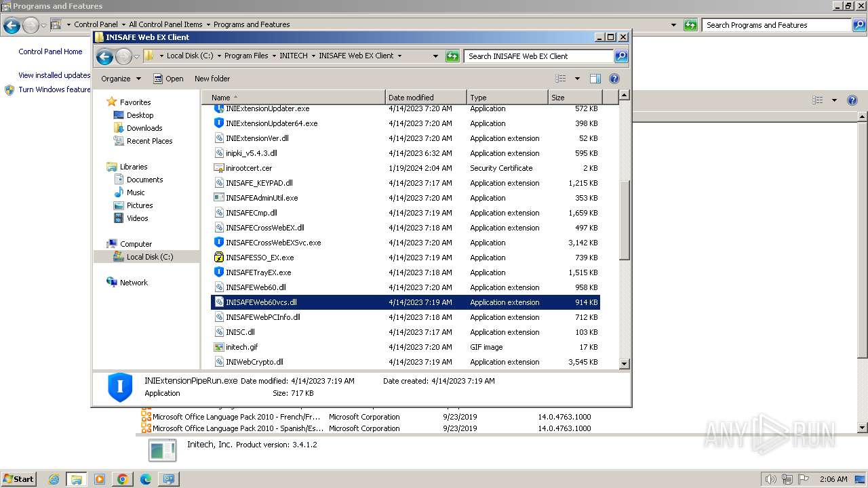The image size is (868, 488).
Task: Click refresh icon beside INISAFE address bar
Action: pos(452,56)
